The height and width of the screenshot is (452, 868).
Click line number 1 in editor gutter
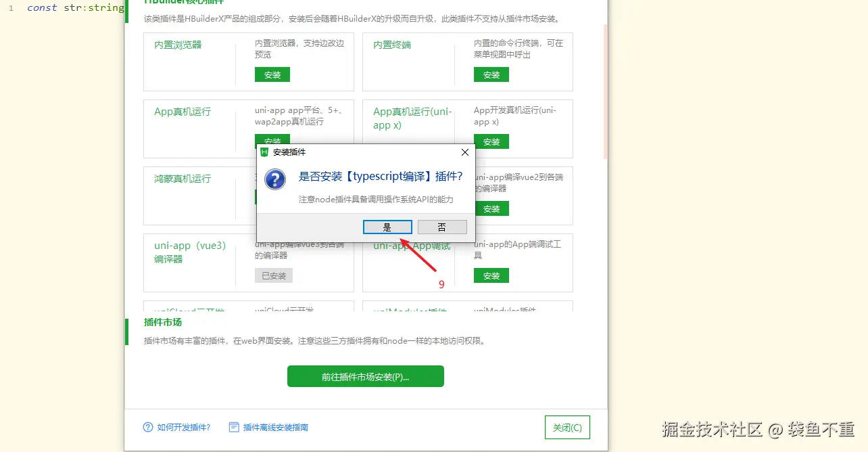tap(11, 8)
